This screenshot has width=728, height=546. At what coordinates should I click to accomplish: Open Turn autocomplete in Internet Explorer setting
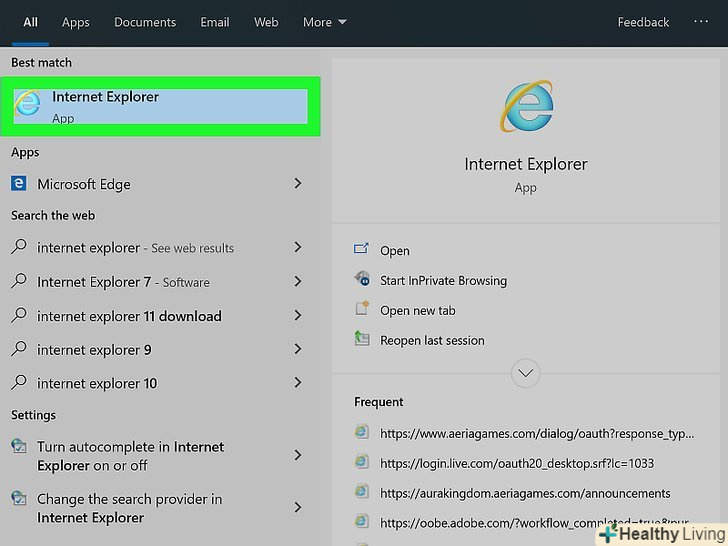130,456
